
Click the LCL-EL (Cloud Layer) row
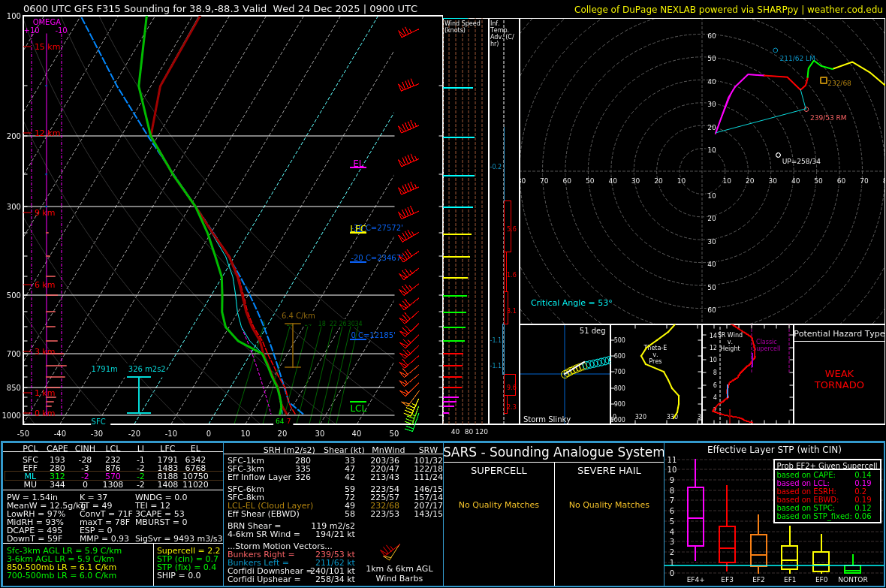click(333, 505)
